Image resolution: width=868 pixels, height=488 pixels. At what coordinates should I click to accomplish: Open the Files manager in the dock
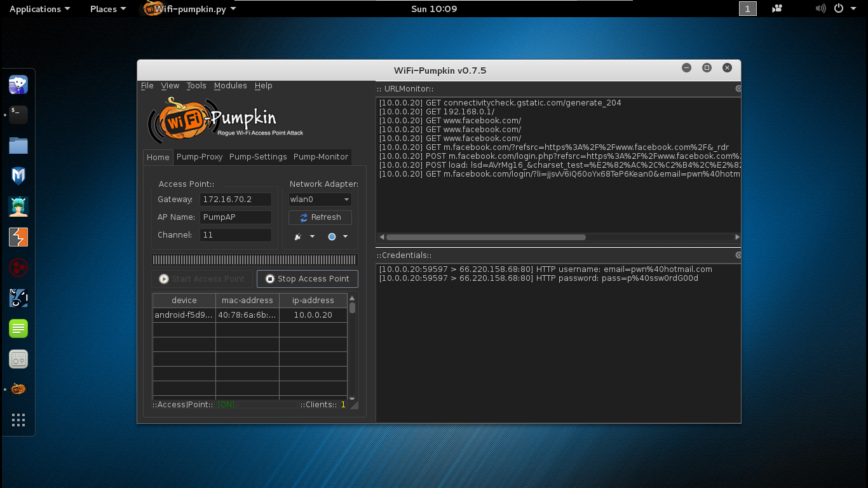click(x=18, y=146)
